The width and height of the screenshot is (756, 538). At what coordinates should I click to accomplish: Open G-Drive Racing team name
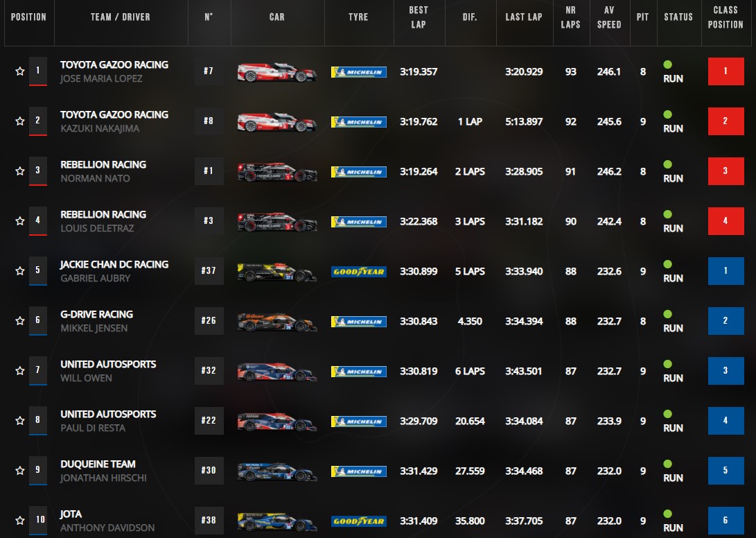pos(96,314)
